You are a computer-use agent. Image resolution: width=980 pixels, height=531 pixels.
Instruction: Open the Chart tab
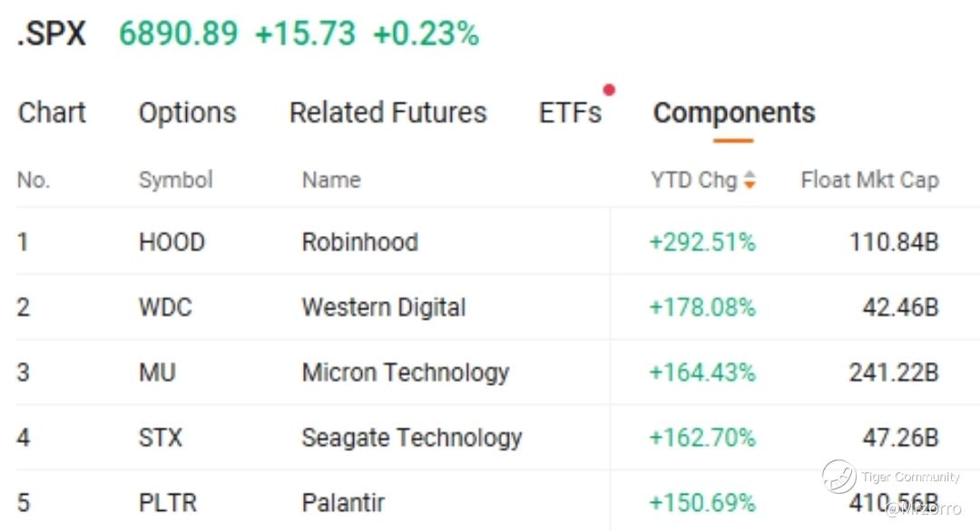point(52,113)
